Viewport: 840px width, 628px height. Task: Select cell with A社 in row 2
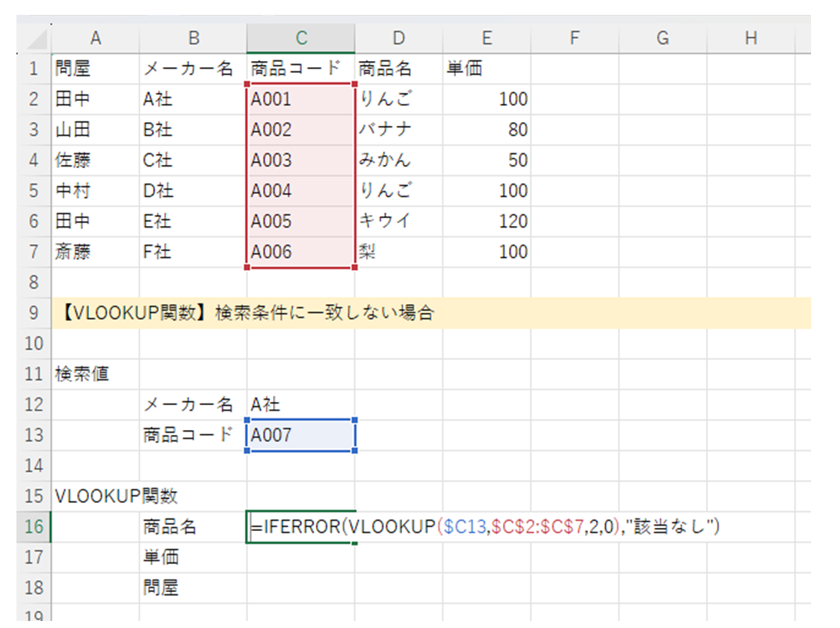193,99
